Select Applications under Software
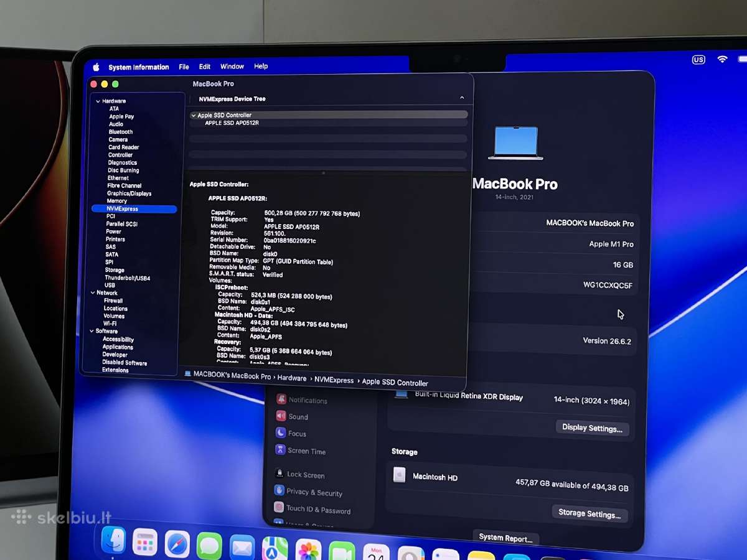This screenshot has height=560, width=747. [118, 347]
